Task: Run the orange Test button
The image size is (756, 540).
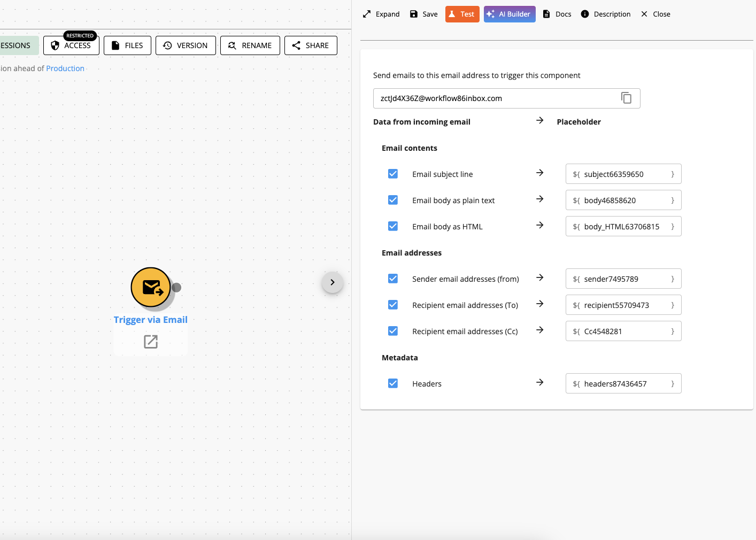Action: point(462,14)
